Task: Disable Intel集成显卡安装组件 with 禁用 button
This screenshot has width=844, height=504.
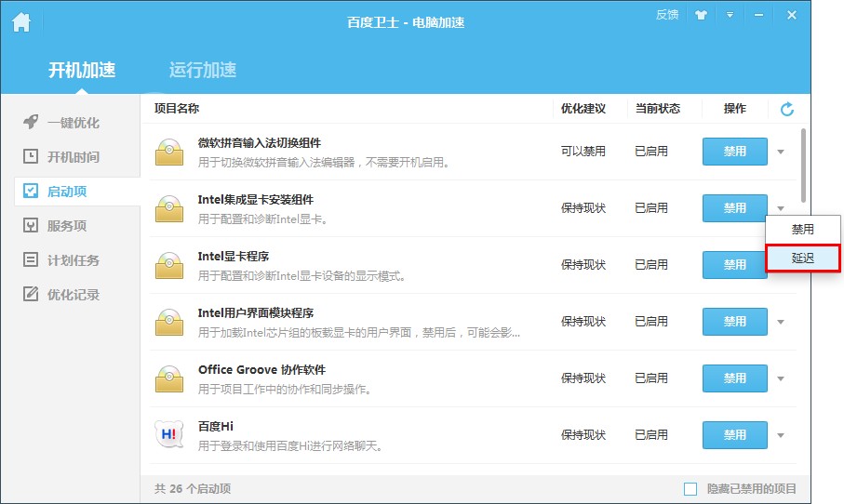Action: pos(735,208)
